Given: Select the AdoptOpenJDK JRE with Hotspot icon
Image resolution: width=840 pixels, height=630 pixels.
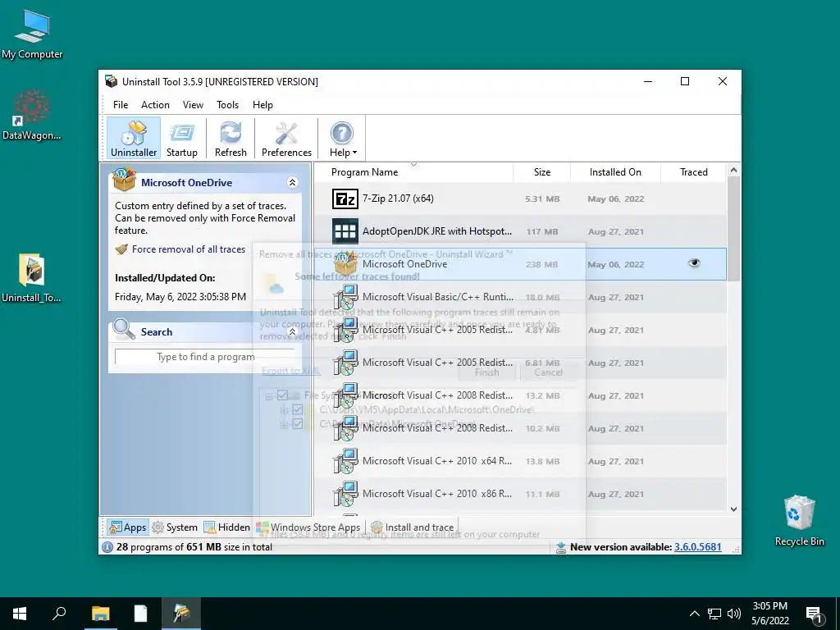Looking at the screenshot, I should pyautogui.click(x=345, y=231).
